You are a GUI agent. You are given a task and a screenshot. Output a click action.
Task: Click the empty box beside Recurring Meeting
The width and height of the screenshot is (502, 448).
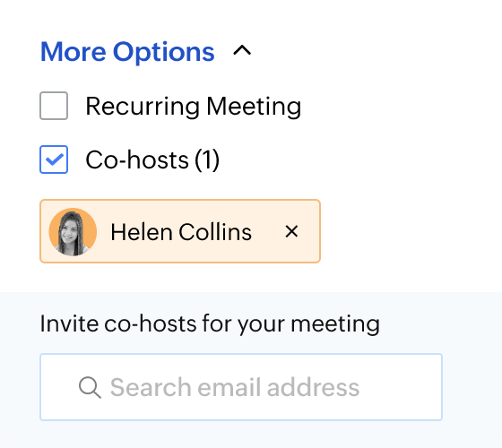pos(54,106)
